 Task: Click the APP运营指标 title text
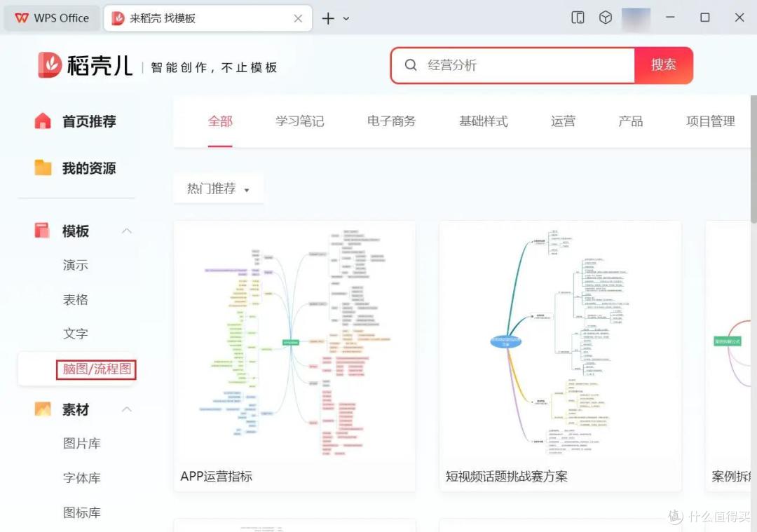point(217,477)
